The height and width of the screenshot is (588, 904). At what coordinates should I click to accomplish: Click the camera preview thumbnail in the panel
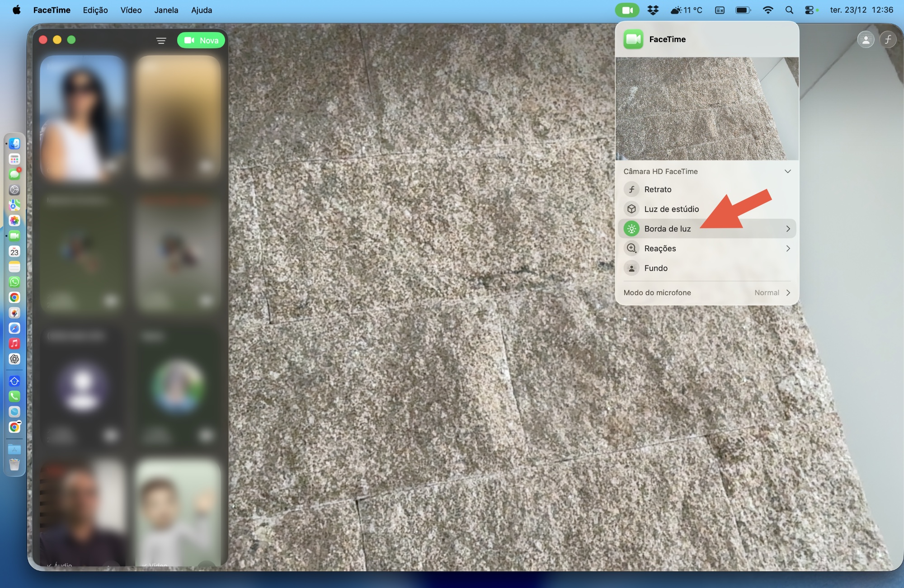coord(707,108)
